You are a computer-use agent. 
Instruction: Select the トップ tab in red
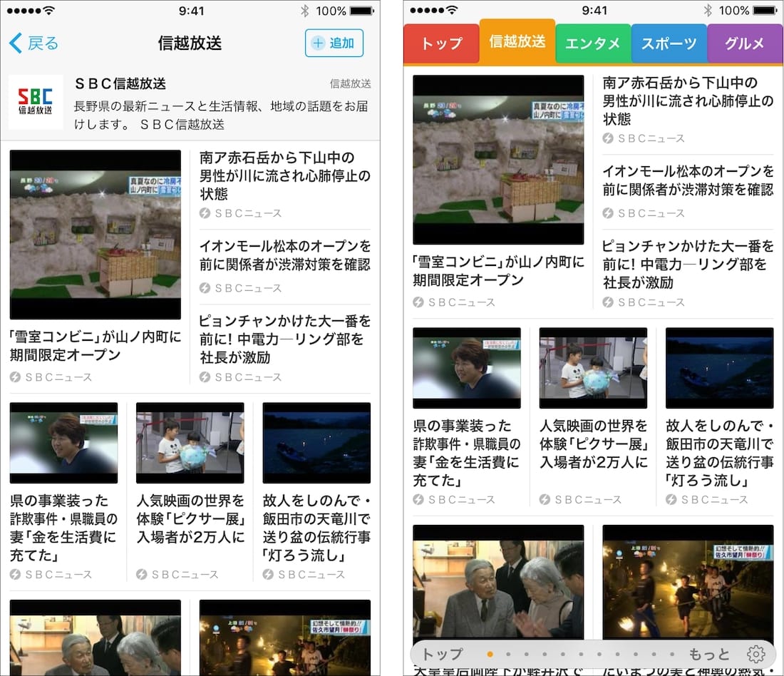tap(441, 43)
